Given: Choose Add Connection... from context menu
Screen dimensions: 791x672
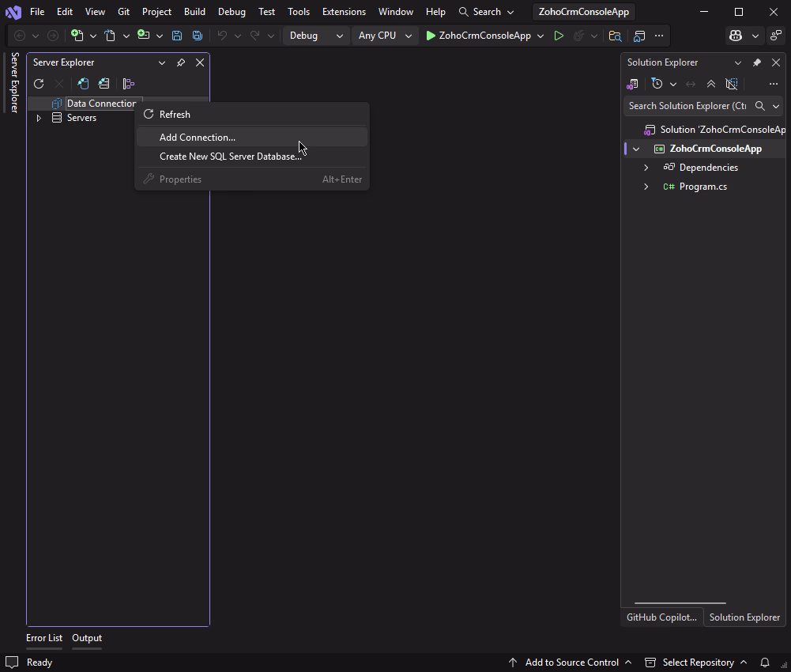Looking at the screenshot, I should click(x=198, y=138).
